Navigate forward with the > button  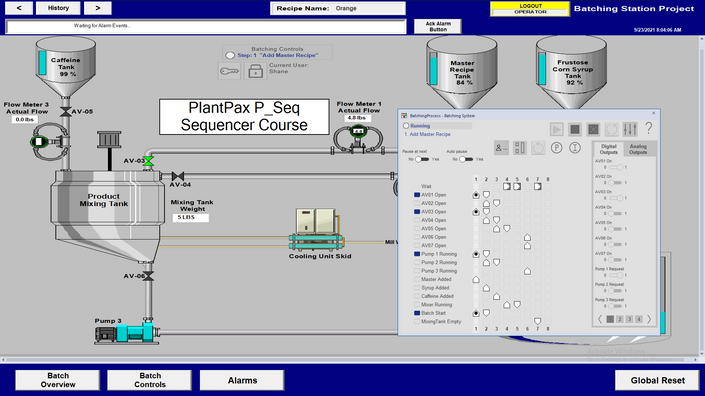tap(98, 8)
